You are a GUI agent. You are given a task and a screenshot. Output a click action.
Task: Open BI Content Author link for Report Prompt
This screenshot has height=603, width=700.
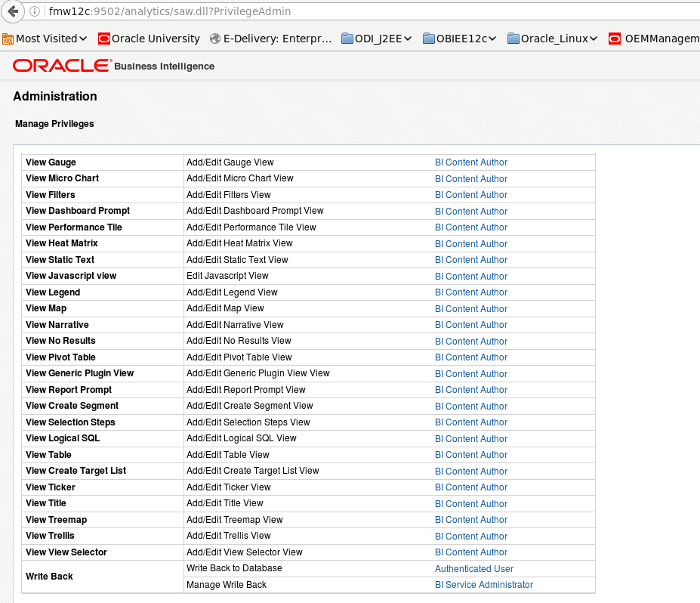(471, 390)
